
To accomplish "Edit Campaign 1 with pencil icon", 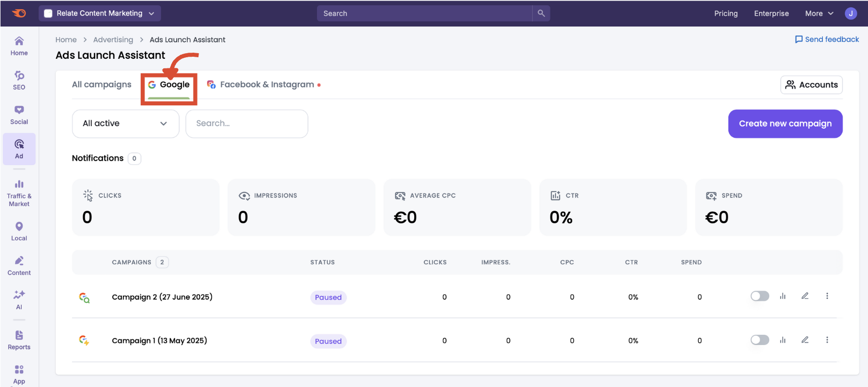I will point(805,340).
